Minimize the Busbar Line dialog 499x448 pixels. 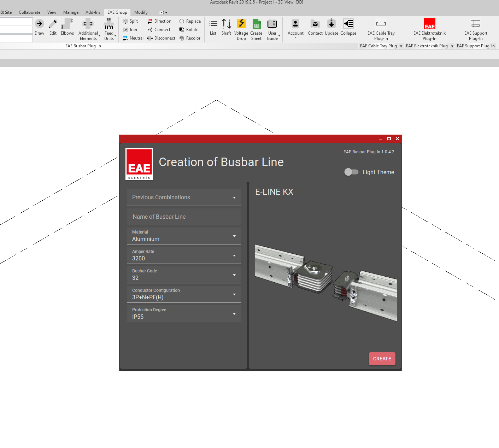click(x=380, y=139)
